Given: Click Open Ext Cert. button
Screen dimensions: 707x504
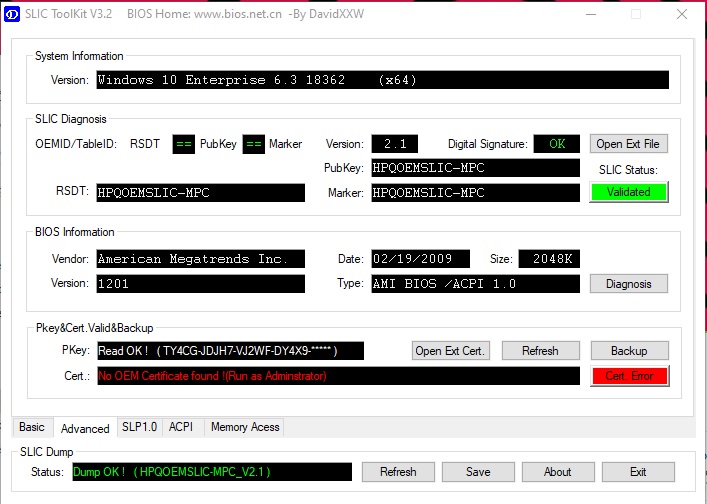Looking at the screenshot, I should pos(450,351).
